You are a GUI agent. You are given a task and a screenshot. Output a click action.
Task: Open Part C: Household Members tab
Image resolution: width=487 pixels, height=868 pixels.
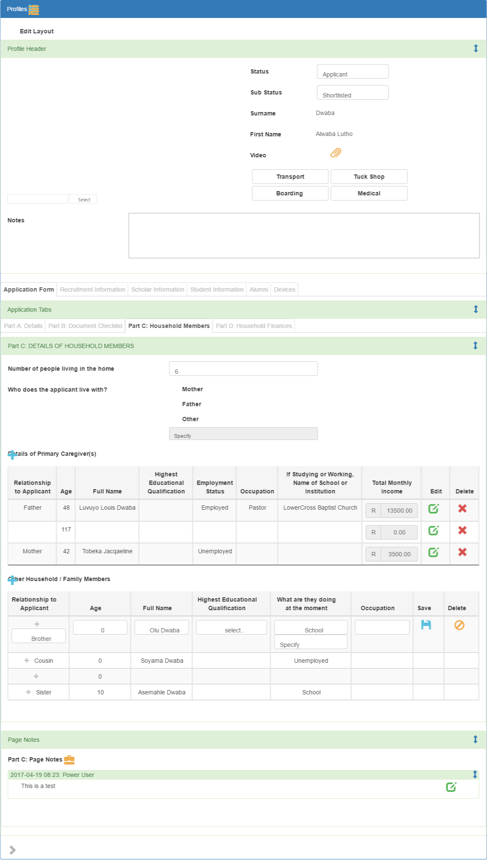169,326
